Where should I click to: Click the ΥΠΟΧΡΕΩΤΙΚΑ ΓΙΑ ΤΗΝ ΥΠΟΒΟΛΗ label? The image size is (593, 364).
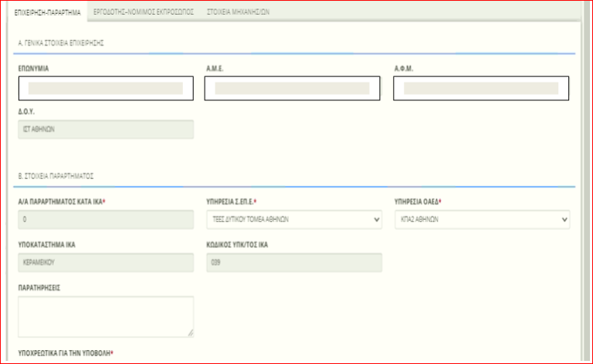coord(65,353)
